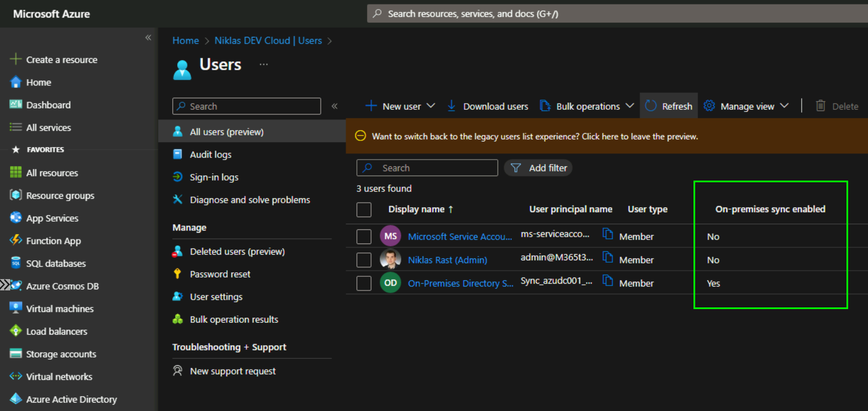The height and width of the screenshot is (411, 868).
Task: Click the SQL databases icon in sidebar
Action: pos(16,263)
